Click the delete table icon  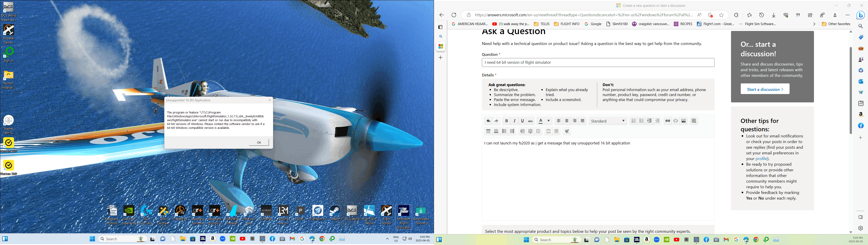coord(538,132)
